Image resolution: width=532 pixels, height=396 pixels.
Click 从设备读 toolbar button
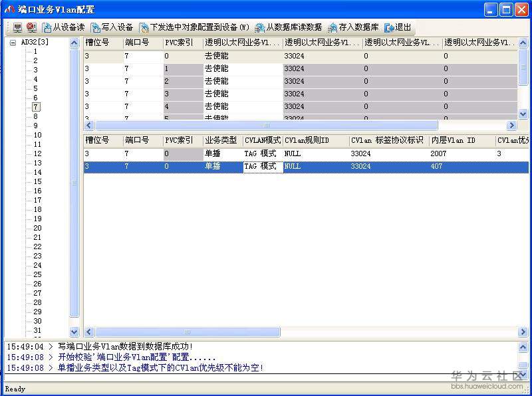(63, 27)
